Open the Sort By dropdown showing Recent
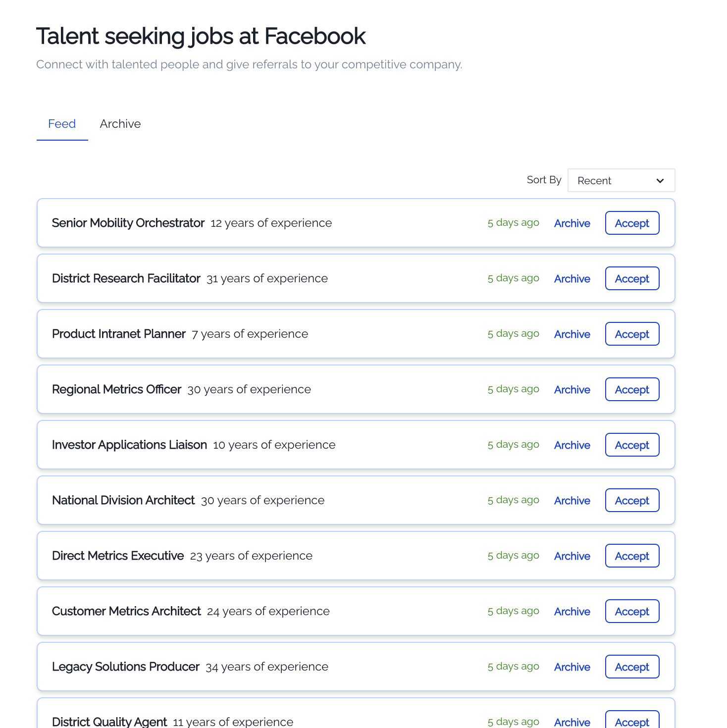727x728 pixels. coord(621,180)
